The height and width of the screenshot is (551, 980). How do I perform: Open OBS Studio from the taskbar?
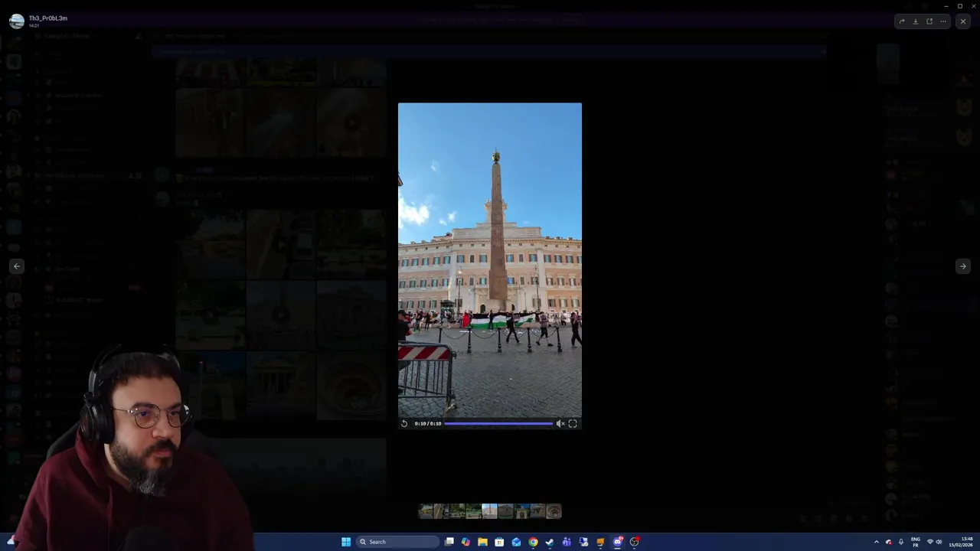point(634,542)
